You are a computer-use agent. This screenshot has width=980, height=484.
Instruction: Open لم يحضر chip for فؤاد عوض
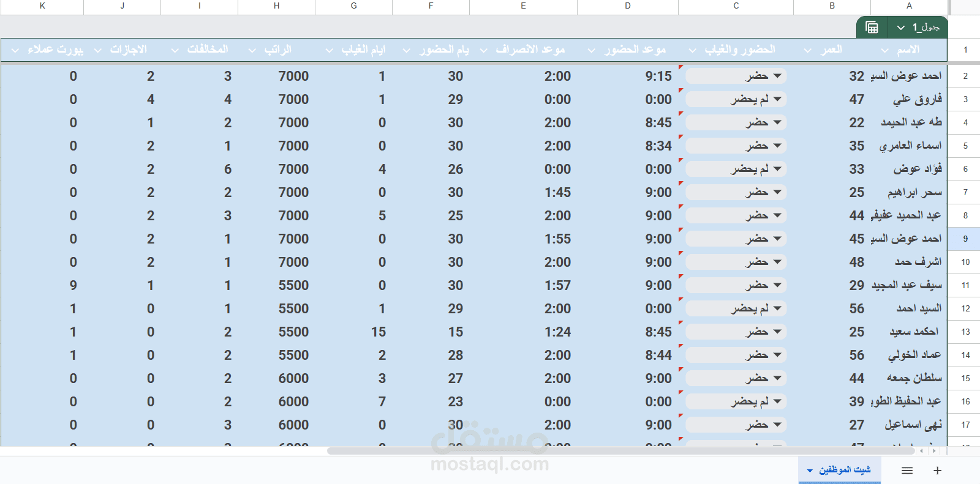736,169
